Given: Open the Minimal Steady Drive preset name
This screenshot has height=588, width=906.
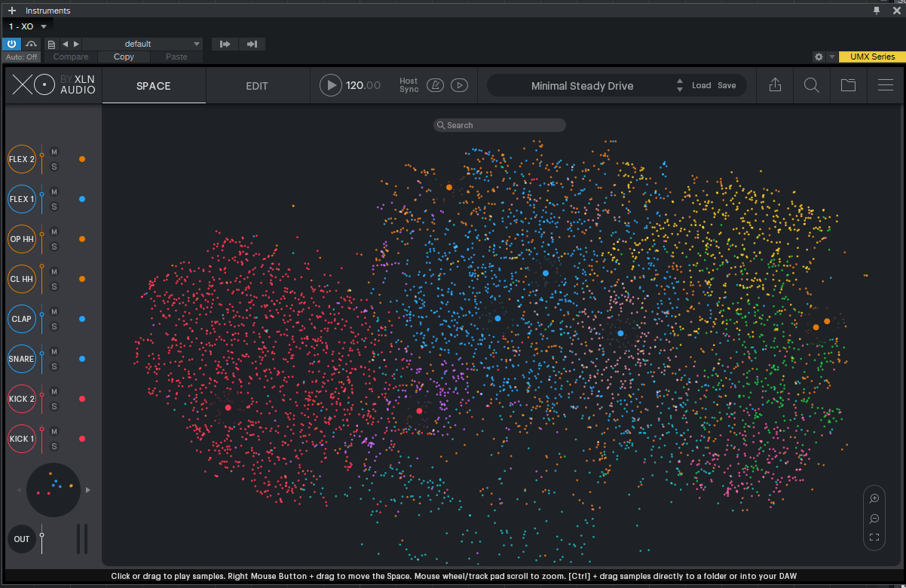Looking at the screenshot, I should pyautogui.click(x=582, y=86).
